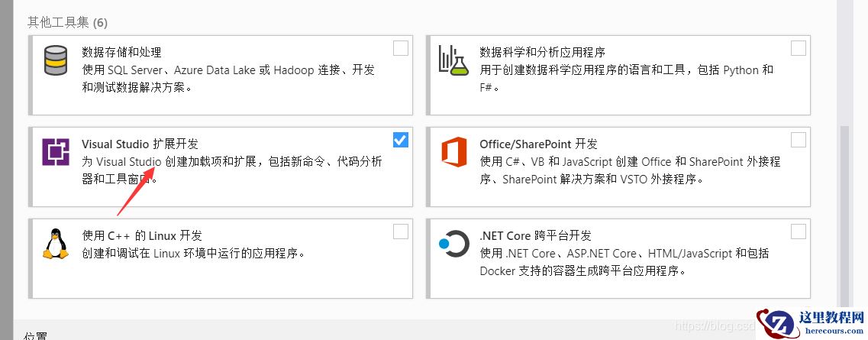Select the Office/SharePoint 开发 title text
This screenshot has height=340, width=868.
pos(538,144)
